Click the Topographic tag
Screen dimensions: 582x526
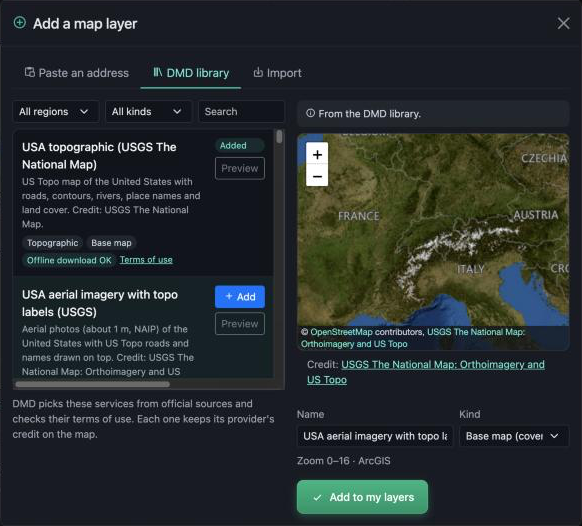[x=52, y=243]
